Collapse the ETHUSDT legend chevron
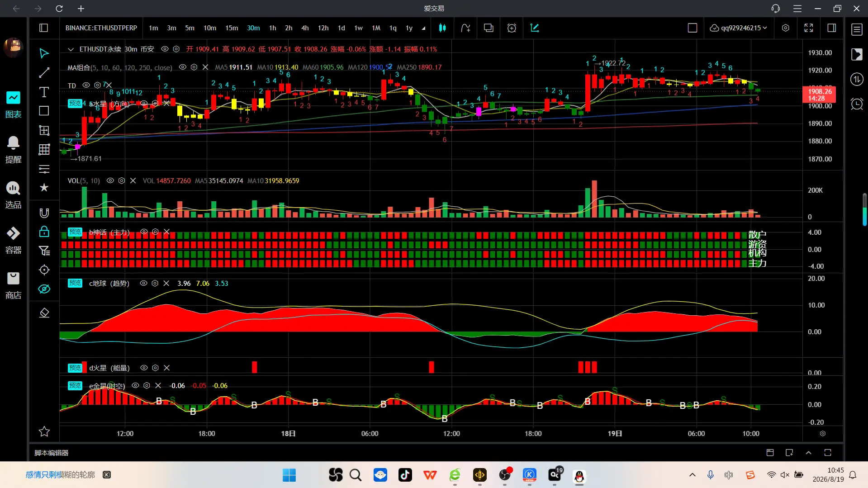 pyautogui.click(x=71, y=49)
